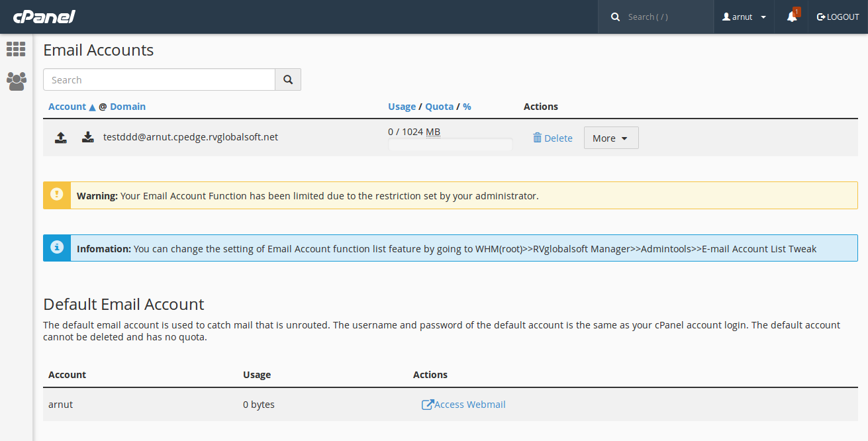Click the info icon on the Infomation banner

[56, 248]
